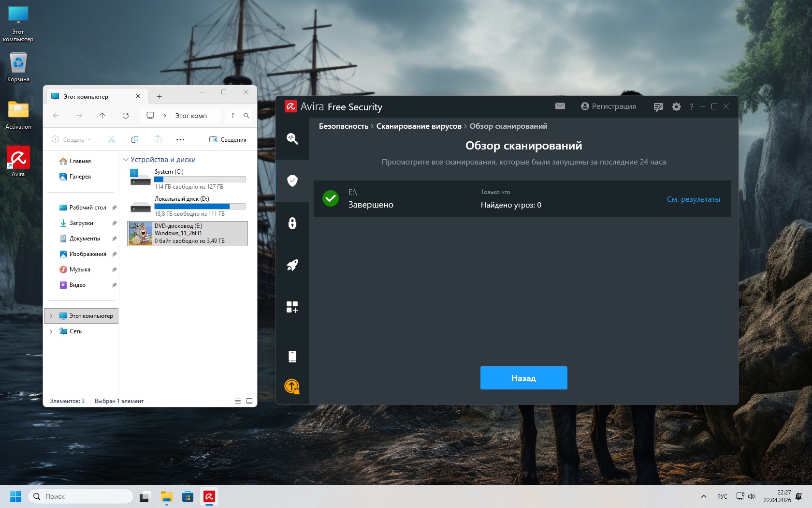Open the Avira Status magnifier icon in sidebar
Screen dimensions: 812x508
292,139
